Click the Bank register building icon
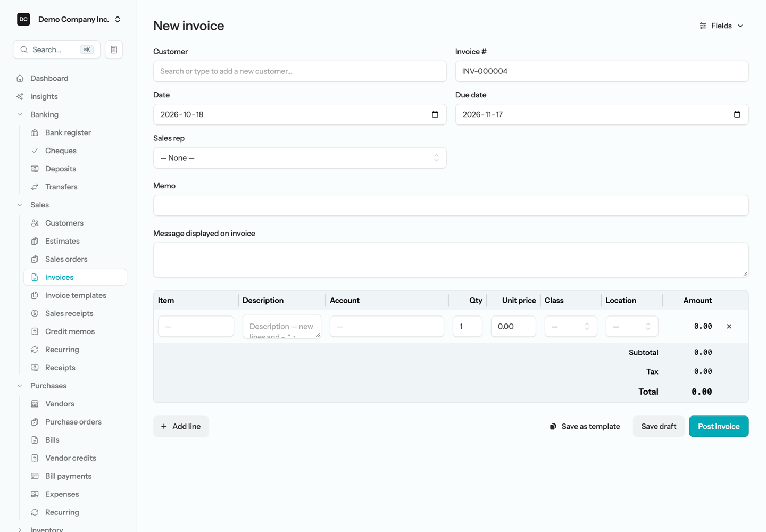Viewport: 766px width, 532px height. tap(35, 132)
